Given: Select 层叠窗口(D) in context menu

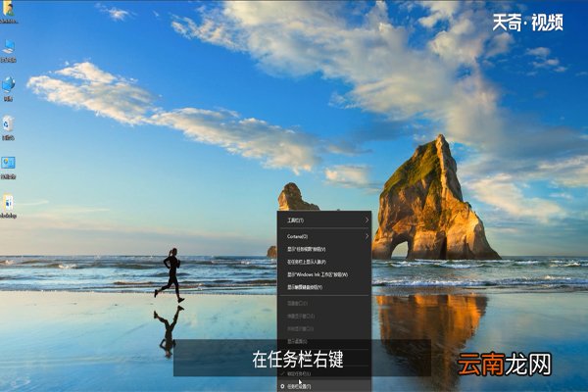Looking at the screenshot, I should pyautogui.click(x=324, y=303).
